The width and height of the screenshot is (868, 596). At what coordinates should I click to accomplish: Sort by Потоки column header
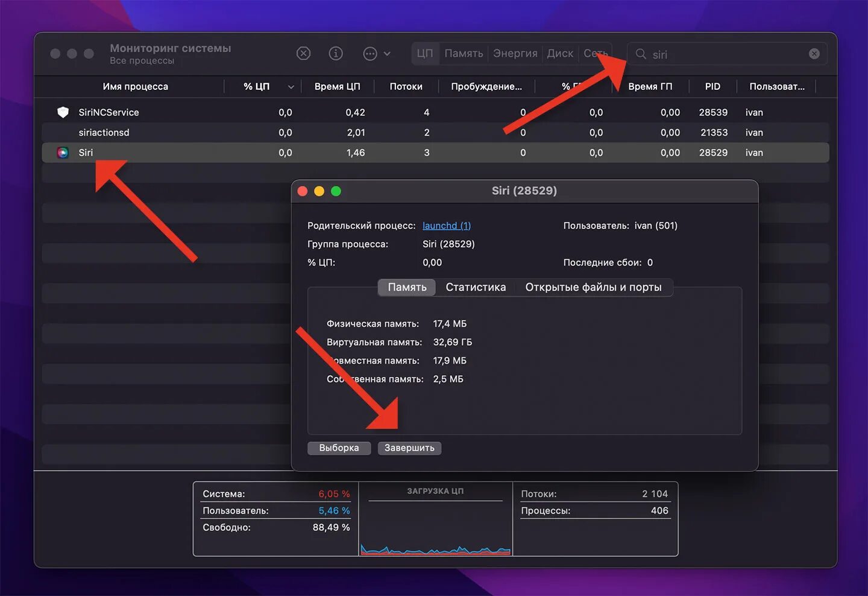[x=406, y=86]
